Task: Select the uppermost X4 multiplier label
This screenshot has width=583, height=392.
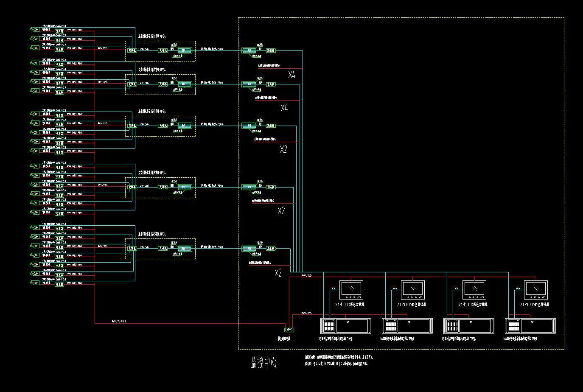Action: [291, 75]
